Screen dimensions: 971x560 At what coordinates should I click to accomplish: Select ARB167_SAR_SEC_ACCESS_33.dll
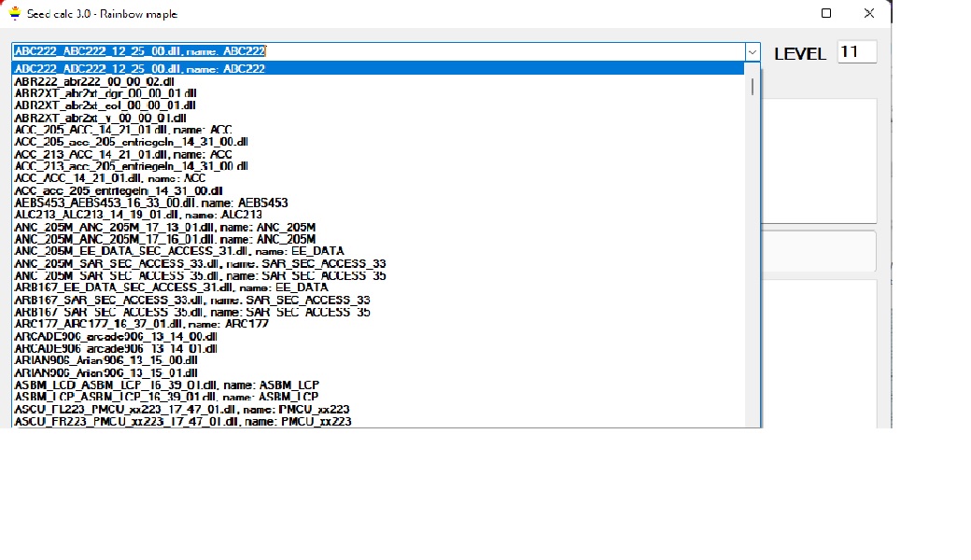(x=378, y=301)
